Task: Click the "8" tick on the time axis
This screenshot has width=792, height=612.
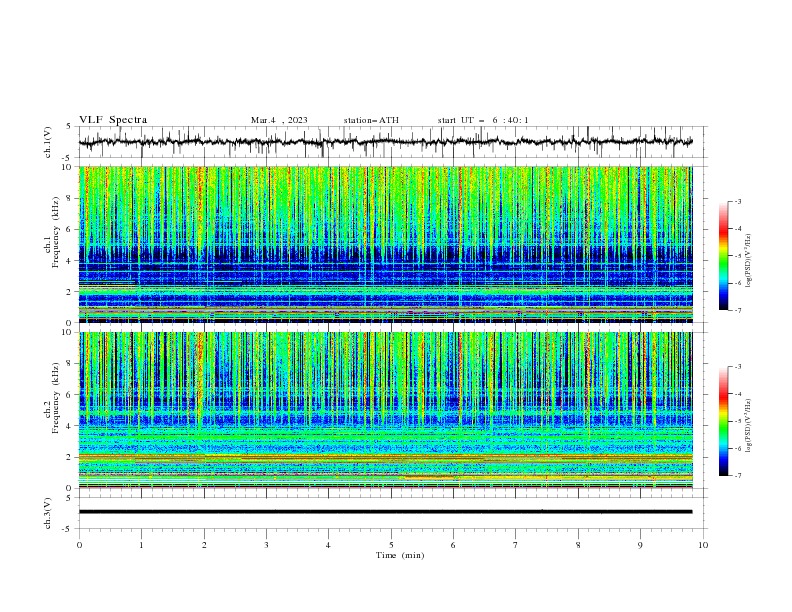Action: 578,545
